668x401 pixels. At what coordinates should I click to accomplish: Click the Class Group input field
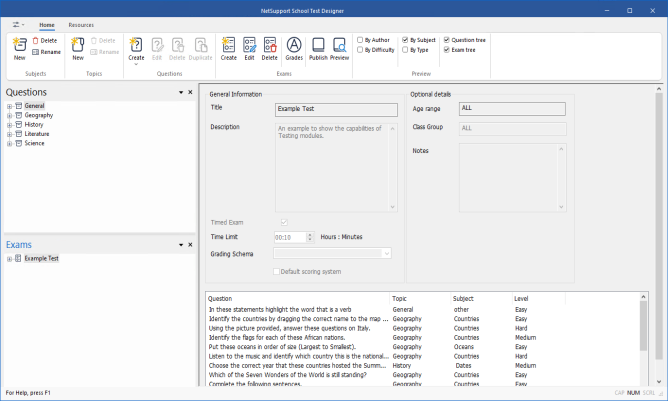click(513, 129)
